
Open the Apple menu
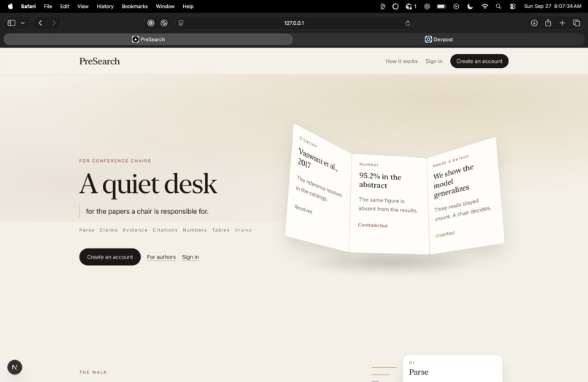[10, 6]
